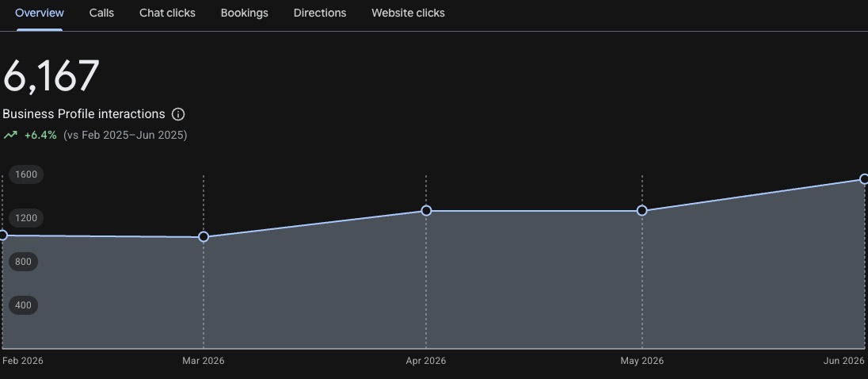Click the 1600 y-axis label
This screenshot has height=379, width=868.
[26, 174]
